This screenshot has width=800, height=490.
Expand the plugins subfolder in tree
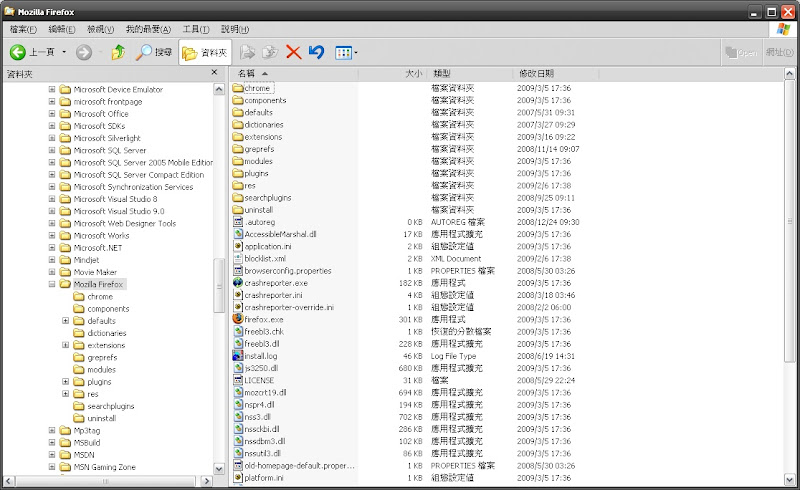(65, 382)
